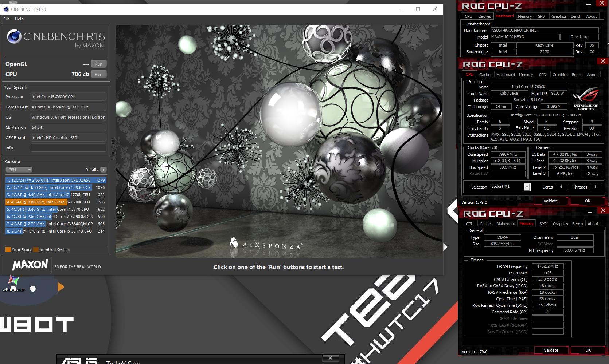Click the AIXSPONZA logo in the render
The height and width of the screenshot is (364, 609).
pos(266,245)
